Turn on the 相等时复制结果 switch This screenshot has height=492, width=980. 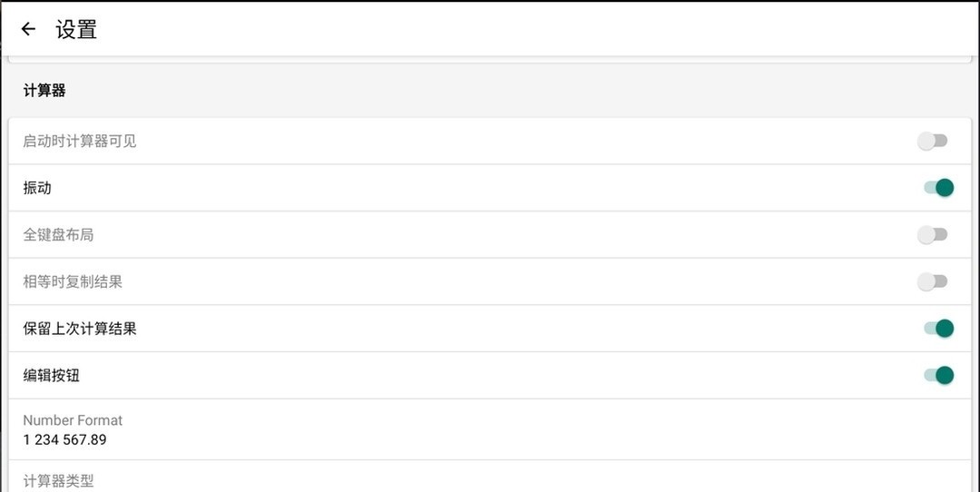click(x=933, y=281)
